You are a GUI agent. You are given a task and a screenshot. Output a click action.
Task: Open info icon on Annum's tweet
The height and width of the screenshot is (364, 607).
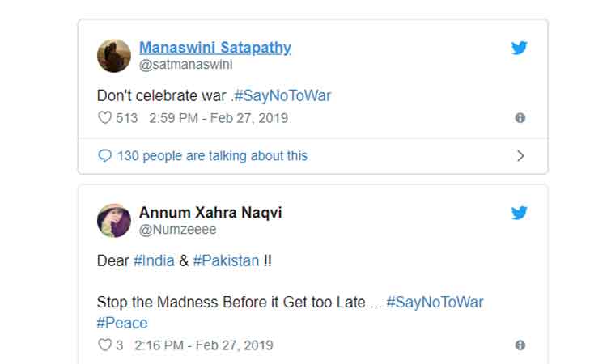520,345
